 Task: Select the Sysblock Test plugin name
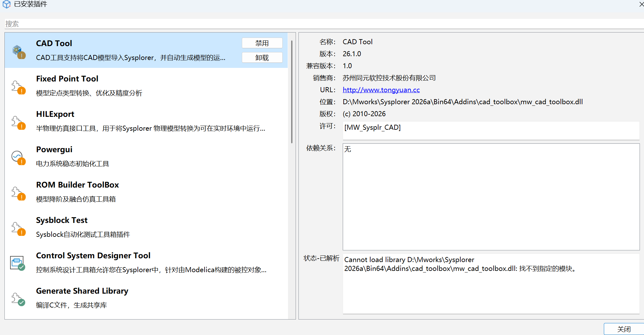[x=62, y=220]
